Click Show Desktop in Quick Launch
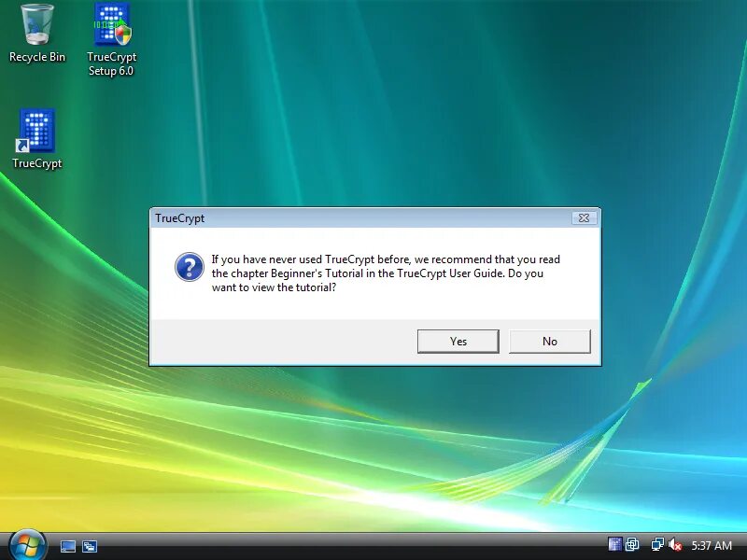 (x=67, y=546)
